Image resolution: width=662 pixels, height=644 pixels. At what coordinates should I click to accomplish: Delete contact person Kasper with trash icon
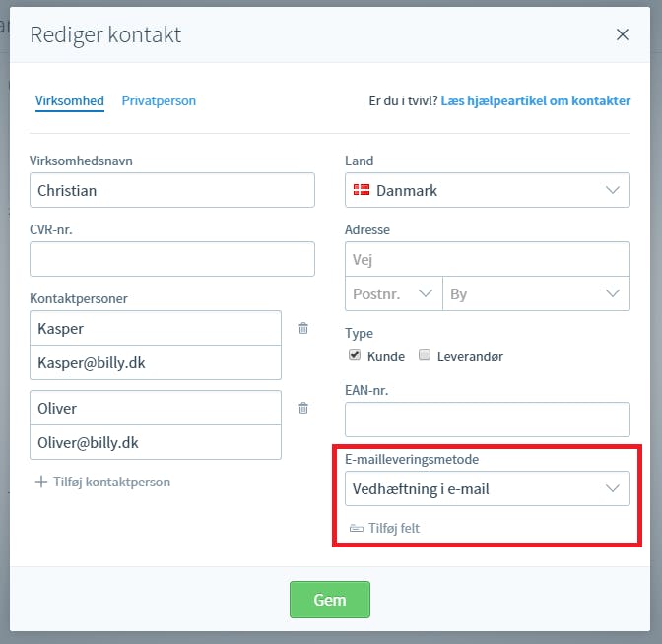coord(303,328)
